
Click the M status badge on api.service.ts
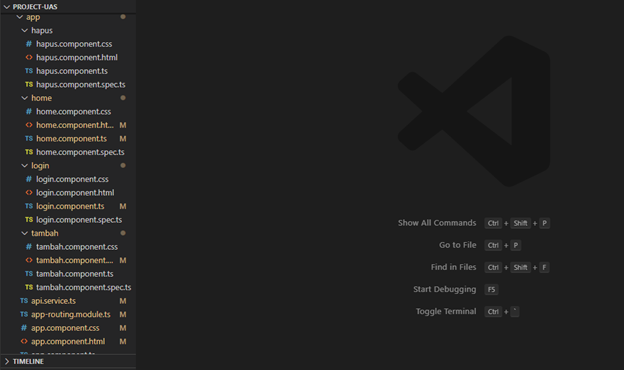coord(123,301)
